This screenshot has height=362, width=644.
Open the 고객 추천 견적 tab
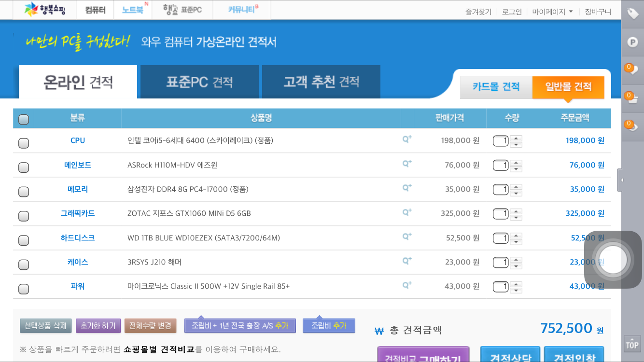tap(321, 82)
